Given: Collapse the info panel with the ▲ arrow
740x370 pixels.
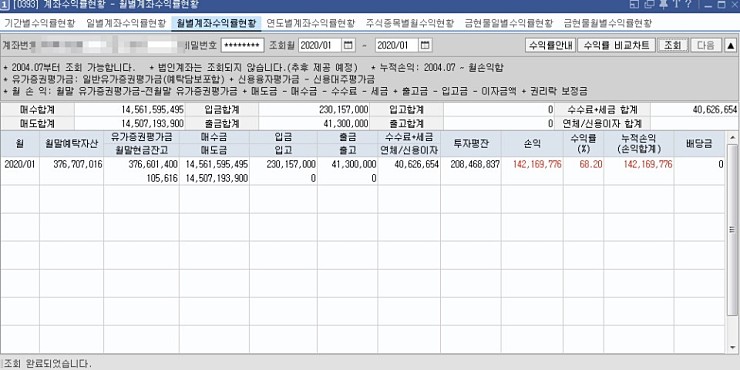Looking at the screenshot, I should [x=730, y=45].
